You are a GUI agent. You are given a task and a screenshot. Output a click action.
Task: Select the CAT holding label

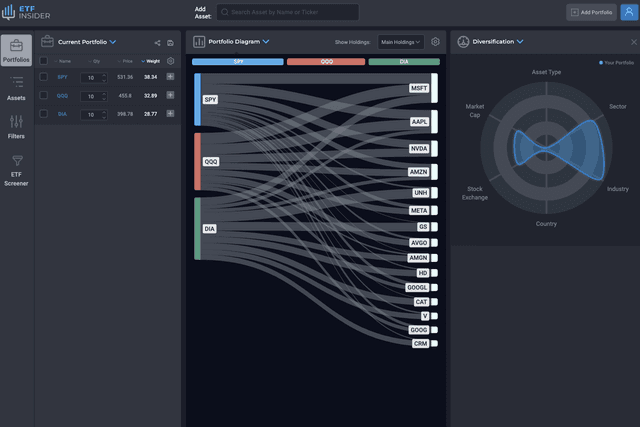point(421,302)
